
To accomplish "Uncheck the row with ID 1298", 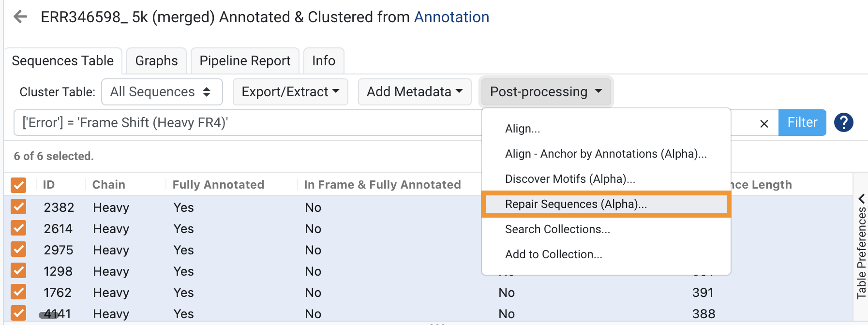I will tap(18, 271).
